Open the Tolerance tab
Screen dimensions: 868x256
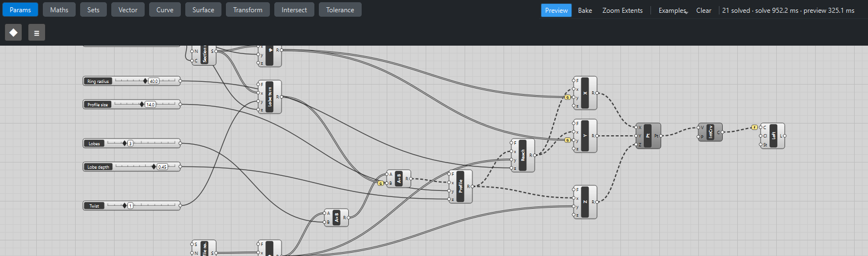point(340,10)
